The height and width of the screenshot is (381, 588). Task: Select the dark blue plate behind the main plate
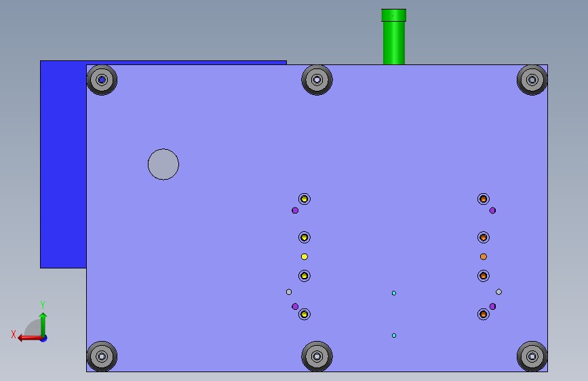tap(63, 164)
